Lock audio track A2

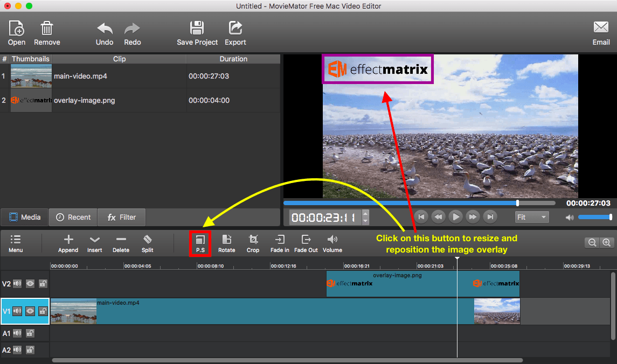30,350
